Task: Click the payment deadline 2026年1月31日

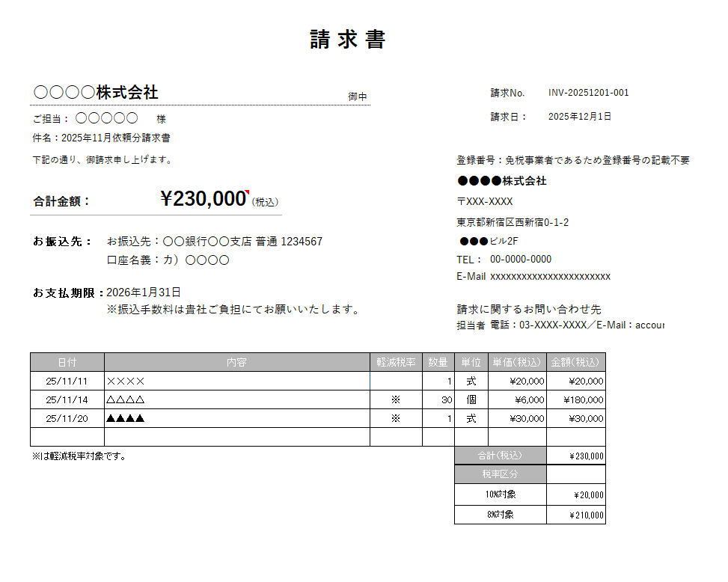Action: click(144, 292)
